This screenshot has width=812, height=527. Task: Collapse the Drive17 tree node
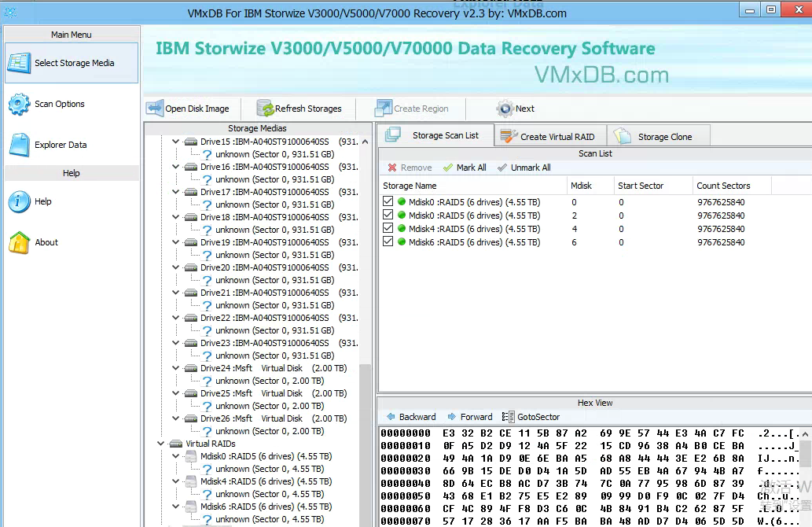click(175, 192)
